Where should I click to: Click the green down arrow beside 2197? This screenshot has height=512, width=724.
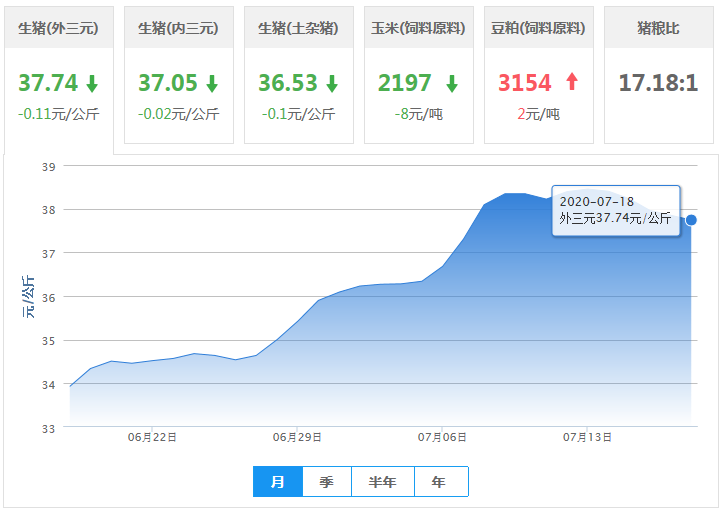pyautogui.click(x=452, y=83)
